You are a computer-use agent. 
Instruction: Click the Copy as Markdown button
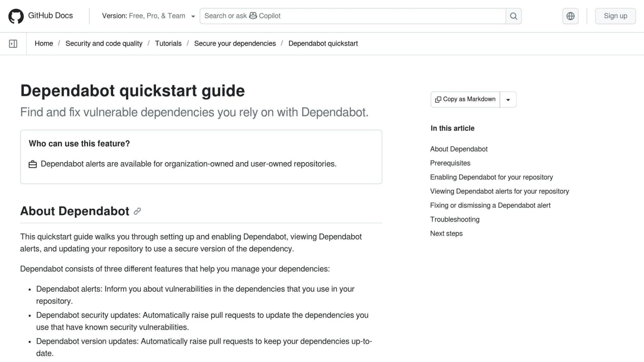coord(465,100)
